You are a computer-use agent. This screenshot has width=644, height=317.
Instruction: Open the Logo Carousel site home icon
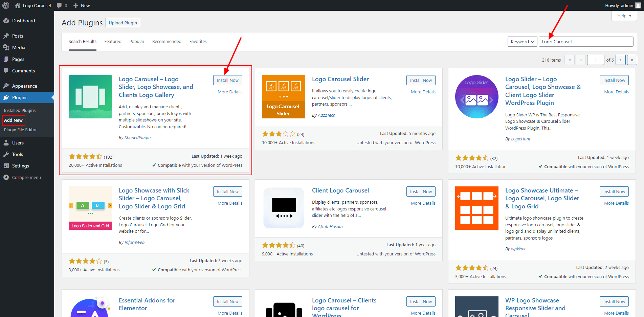(x=18, y=5)
